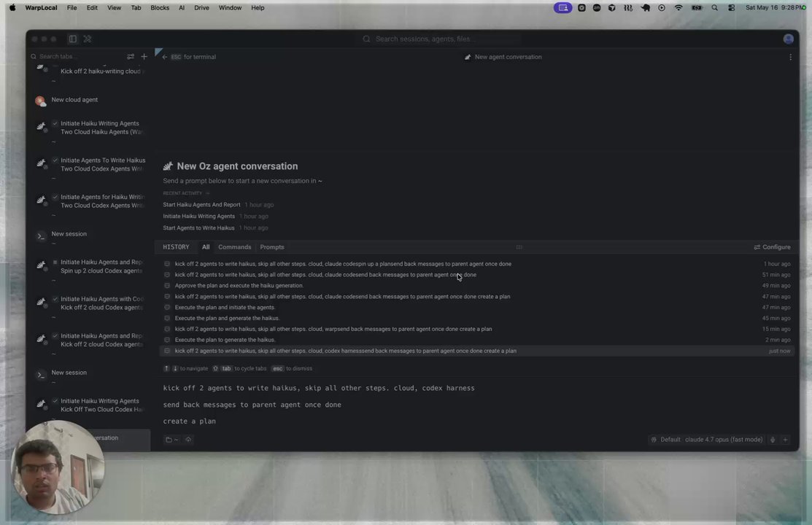The image size is (812, 525).
Task: Switch to the Commands history tab
Action: [235, 247]
